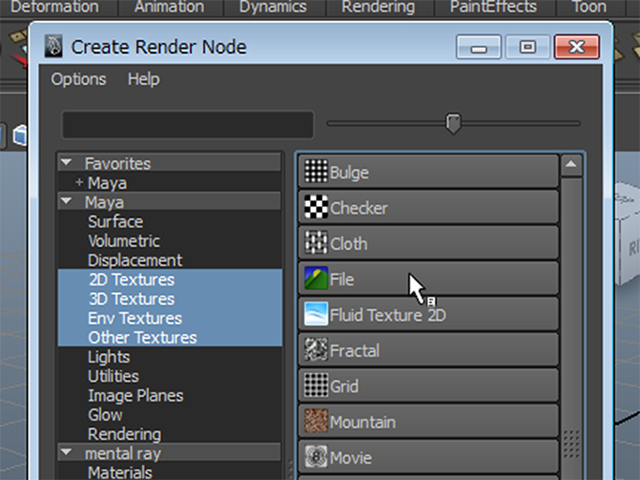
Task: Collapse the Maya category section
Action: [x=66, y=201]
